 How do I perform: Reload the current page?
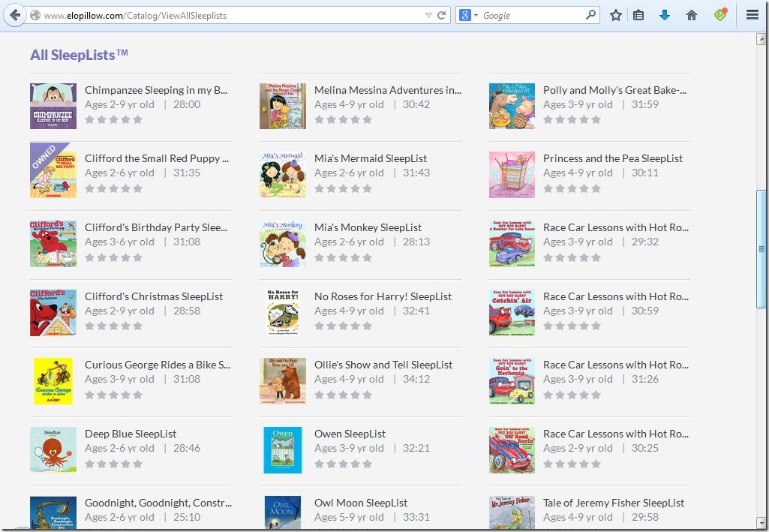pos(440,14)
